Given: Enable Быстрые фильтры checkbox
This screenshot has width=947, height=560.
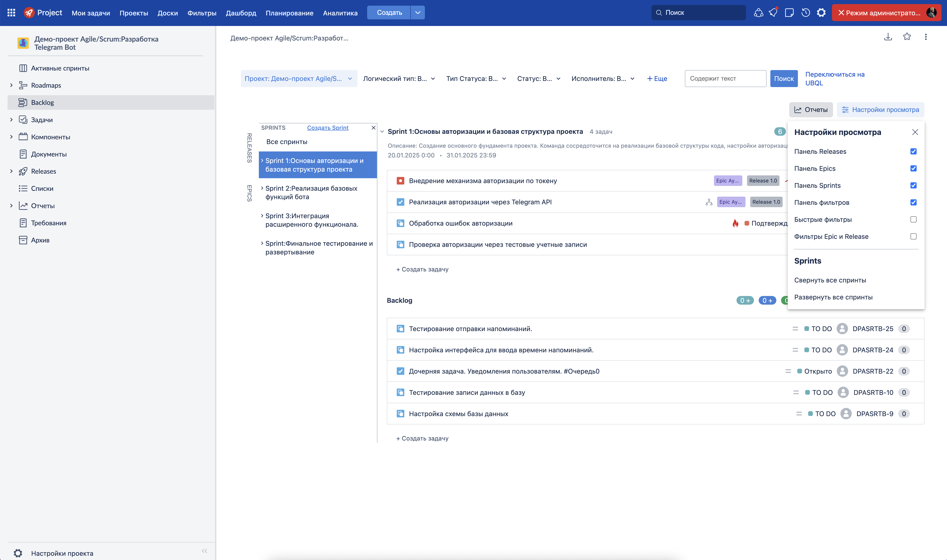Looking at the screenshot, I should pos(913,219).
